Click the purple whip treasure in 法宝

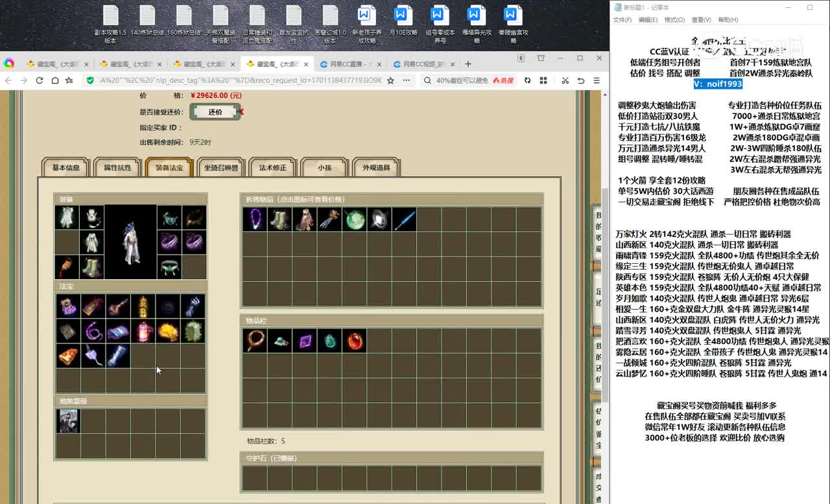(x=93, y=331)
